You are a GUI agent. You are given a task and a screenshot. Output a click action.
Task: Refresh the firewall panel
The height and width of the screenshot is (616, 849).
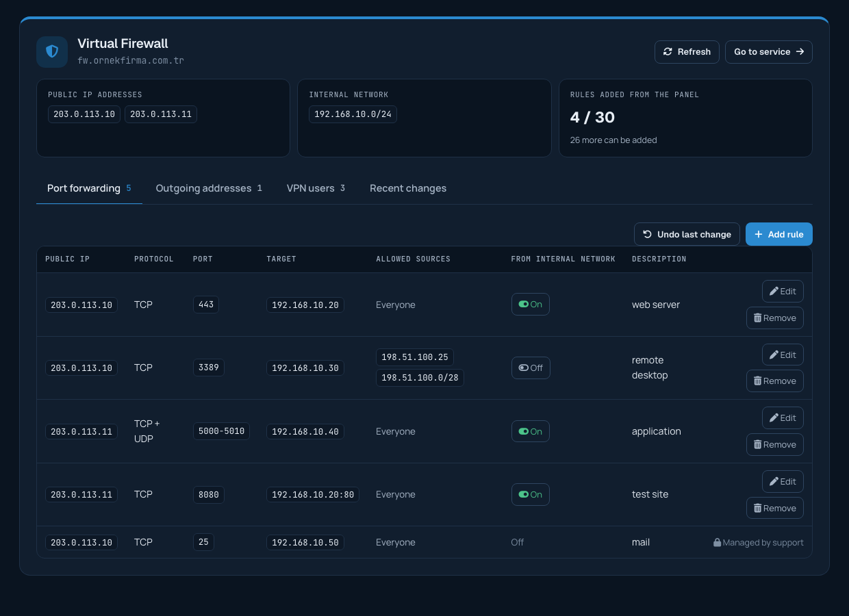click(x=687, y=52)
